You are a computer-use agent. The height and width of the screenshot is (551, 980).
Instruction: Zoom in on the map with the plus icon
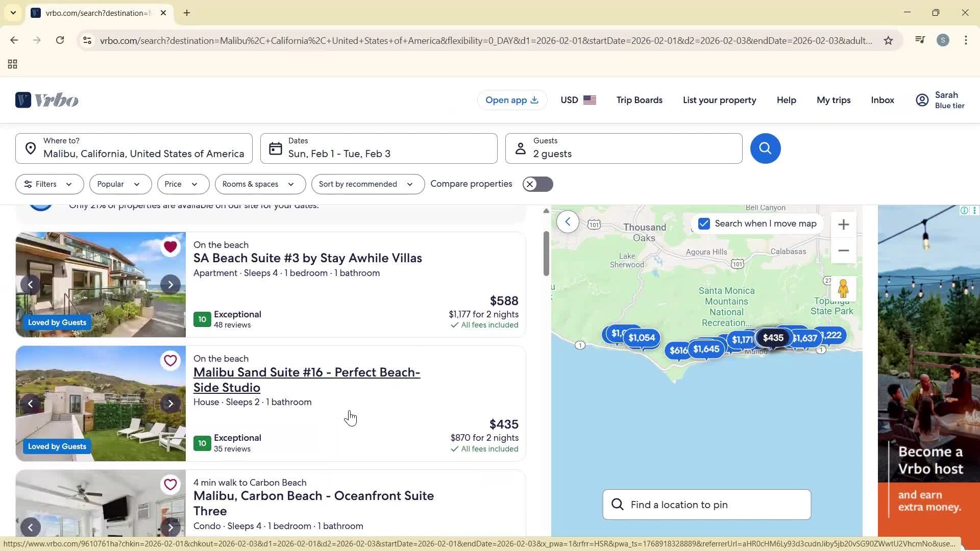843,224
